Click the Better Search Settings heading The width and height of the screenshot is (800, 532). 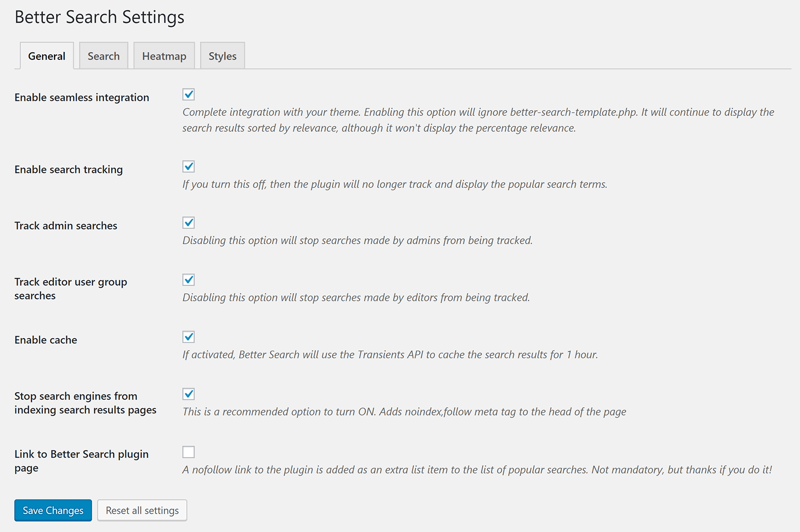click(x=99, y=17)
